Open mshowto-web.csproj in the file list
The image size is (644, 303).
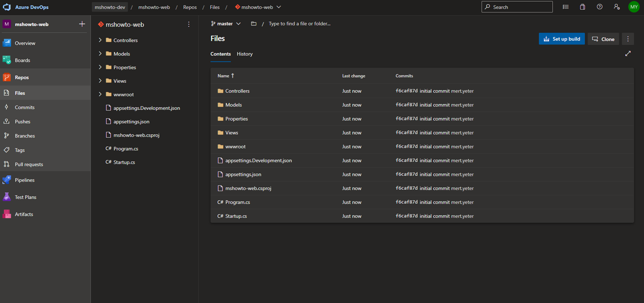[248, 188]
